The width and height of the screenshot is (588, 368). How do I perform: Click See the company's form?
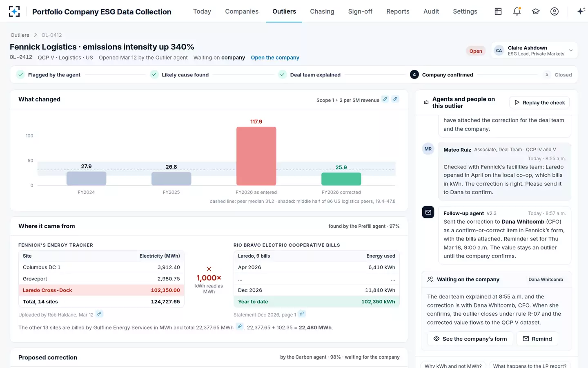pos(470,339)
